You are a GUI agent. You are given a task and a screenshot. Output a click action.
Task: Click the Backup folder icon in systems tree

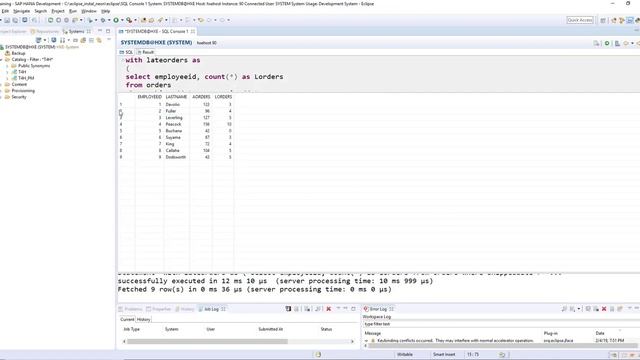pyautogui.click(x=7, y=53)
